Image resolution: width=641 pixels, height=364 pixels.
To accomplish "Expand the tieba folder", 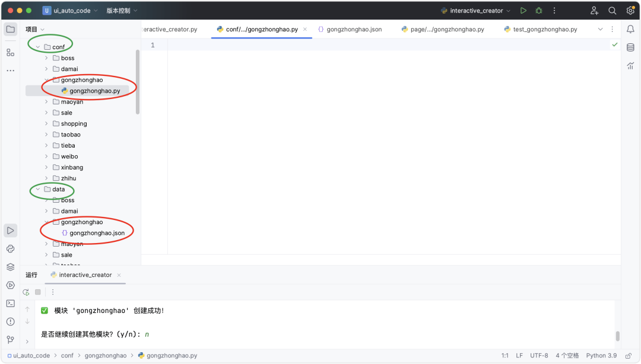I will click(x=47, y=145).
